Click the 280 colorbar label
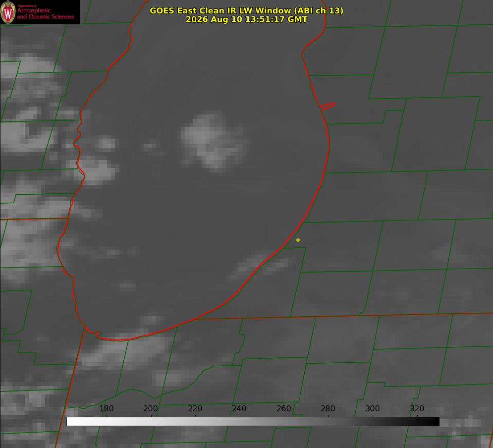Viewport: 493px width, 448px height. [328, 408]
